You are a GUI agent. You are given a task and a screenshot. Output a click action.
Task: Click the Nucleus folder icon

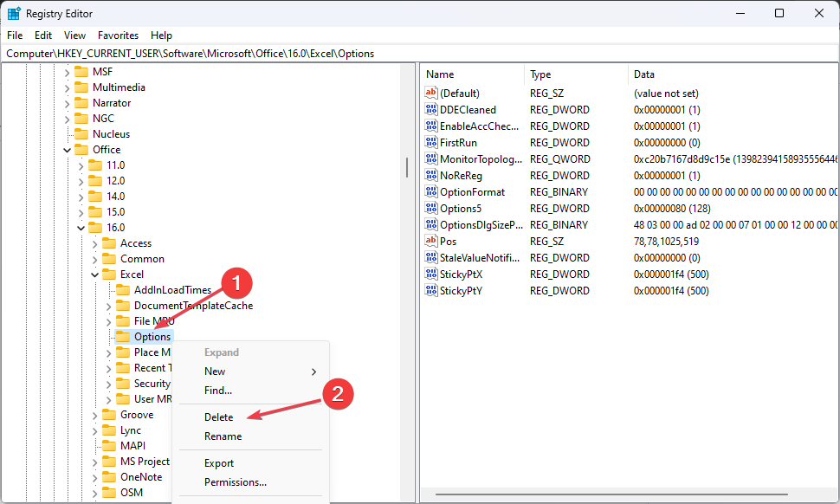click(81, 134)
